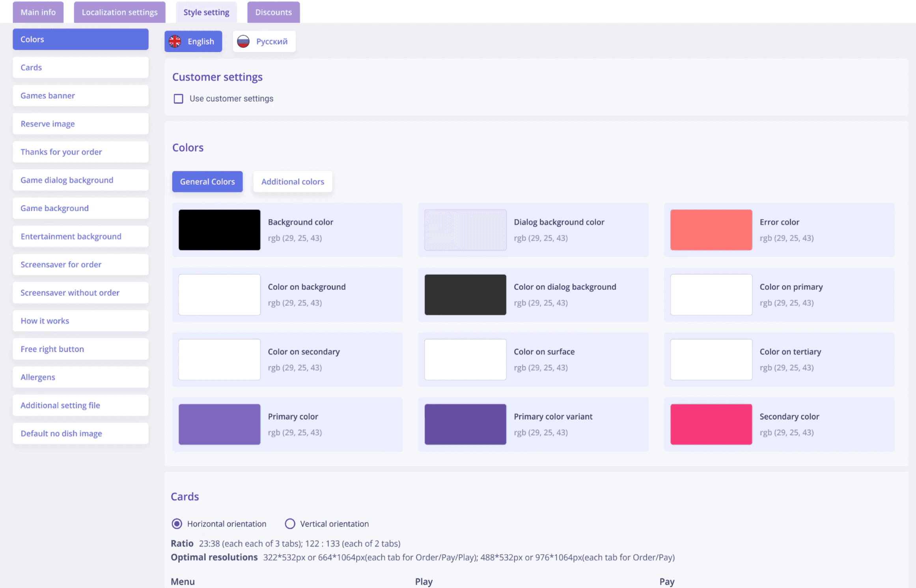Open Allergens sidebar item
The height and width of the screenshot is (588, 916).
coord(80,377)
